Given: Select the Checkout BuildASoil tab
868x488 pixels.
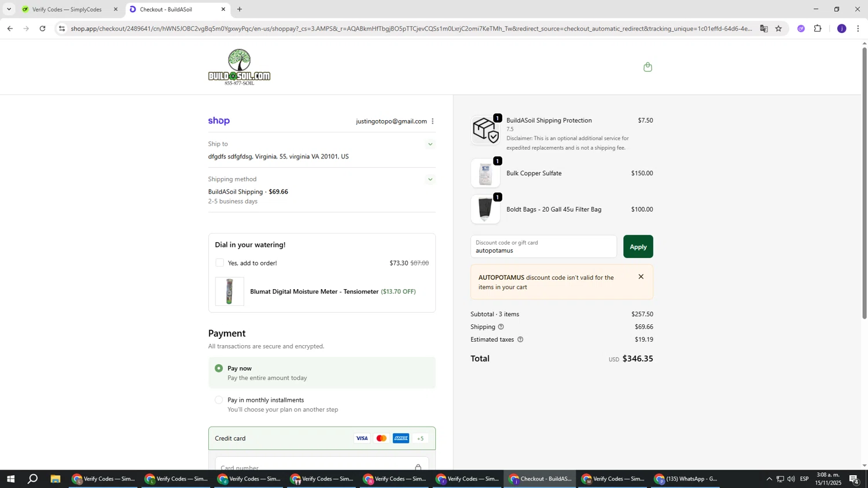Looking at the screenshot, I should [176, 9].
